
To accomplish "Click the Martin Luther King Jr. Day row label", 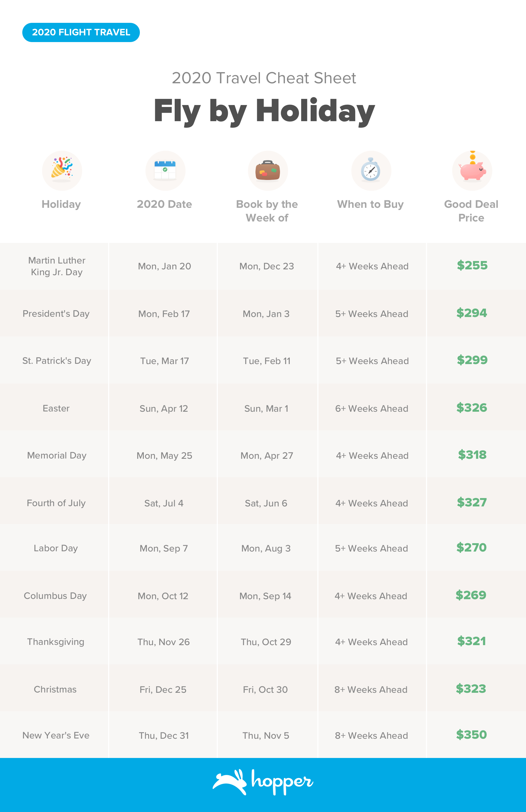I will (x=57, y=266).
